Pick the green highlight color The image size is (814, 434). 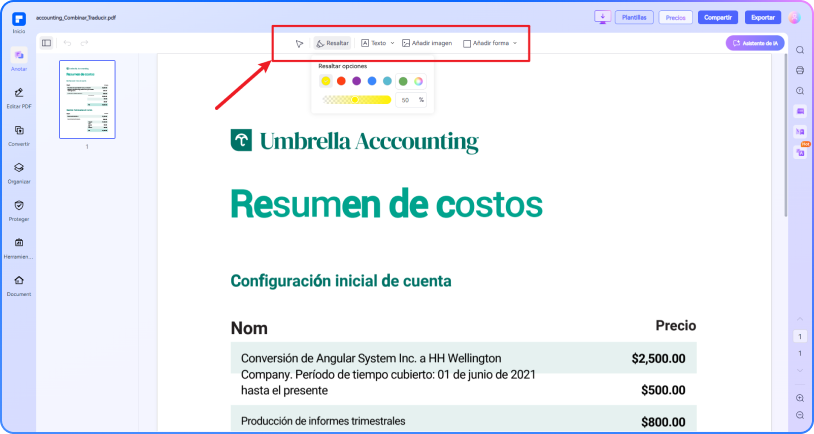403,81
